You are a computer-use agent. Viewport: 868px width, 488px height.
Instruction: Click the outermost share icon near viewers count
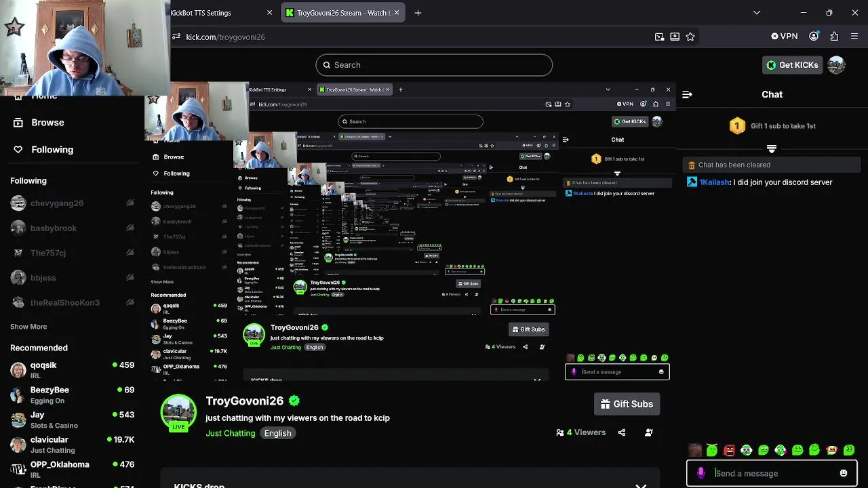click(x=622, y=432)
